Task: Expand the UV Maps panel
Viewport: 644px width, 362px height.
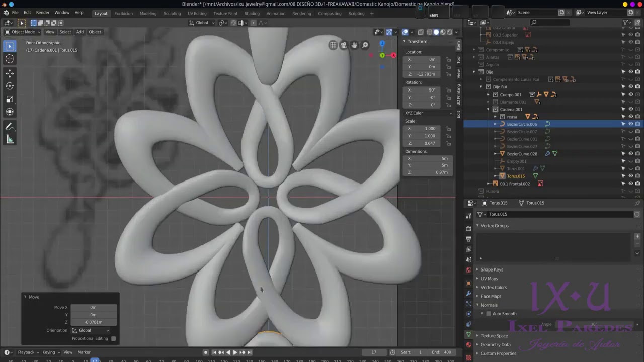Action: (x=489, y=279)
